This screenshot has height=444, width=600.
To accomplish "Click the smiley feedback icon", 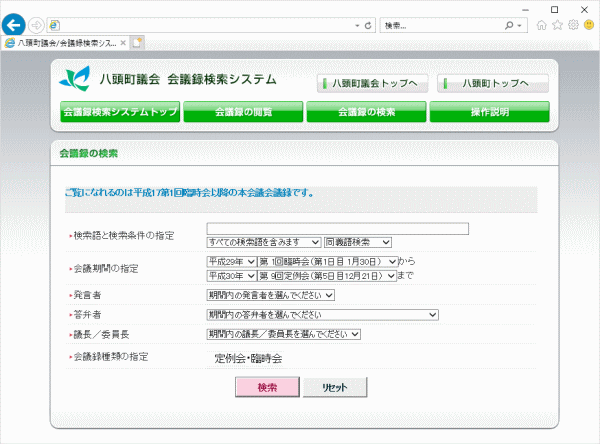I will [x=589, y=25].
